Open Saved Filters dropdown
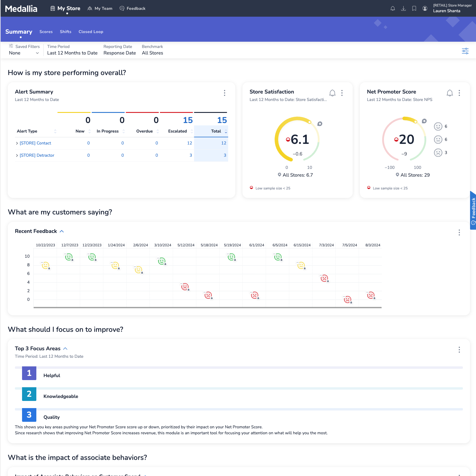476x476 pixels. point(24,53)
